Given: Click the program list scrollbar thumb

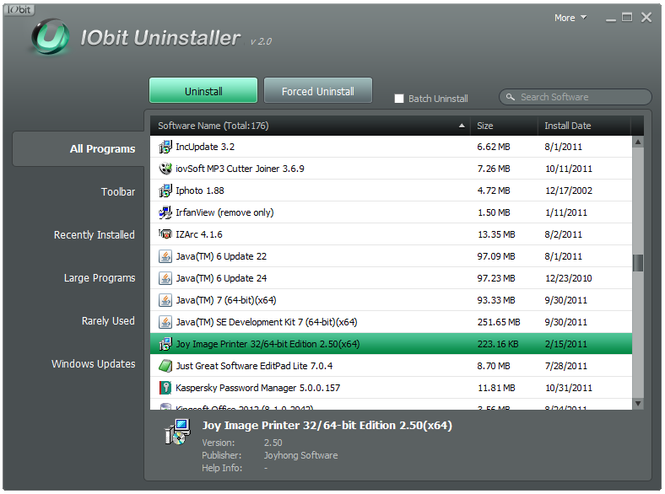Looking at the screenshot, I should pyautogui.click(x=638, y=263).
